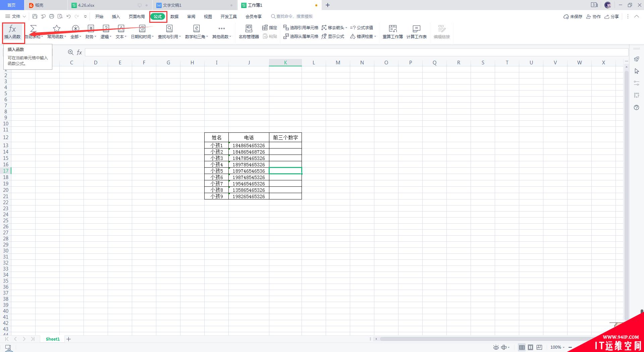The height and width of the screenshot is (352, 644).
Task: Open the help icon in right sidebar
Action: 637,108
